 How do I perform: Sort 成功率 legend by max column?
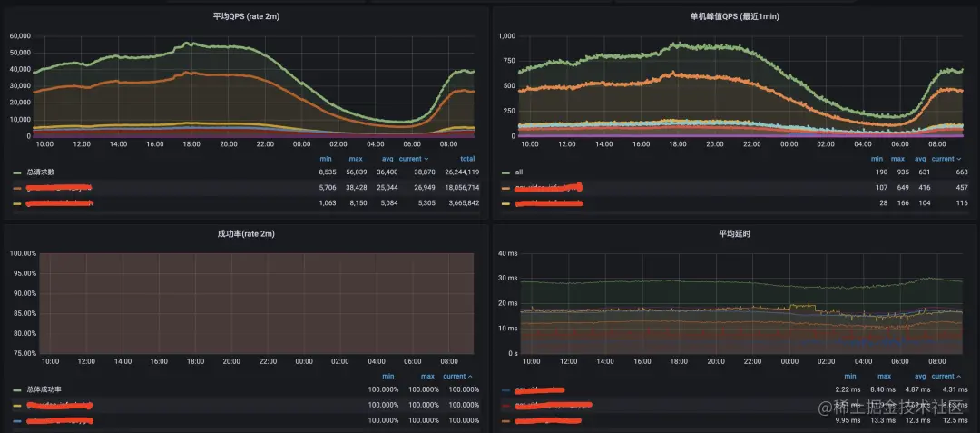(x=427, y=376)
